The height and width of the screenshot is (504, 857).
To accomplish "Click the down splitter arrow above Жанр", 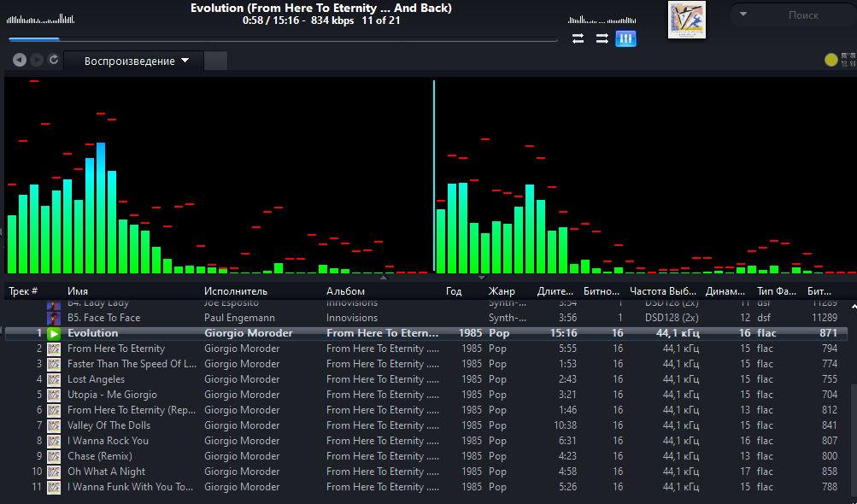I will pyautogui.click(x=482, y=278).
